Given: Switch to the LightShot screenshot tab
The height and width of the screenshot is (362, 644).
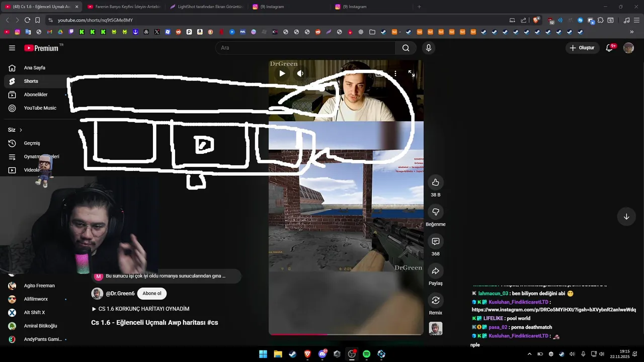Looking at the screenshot, I should point(206,7).
